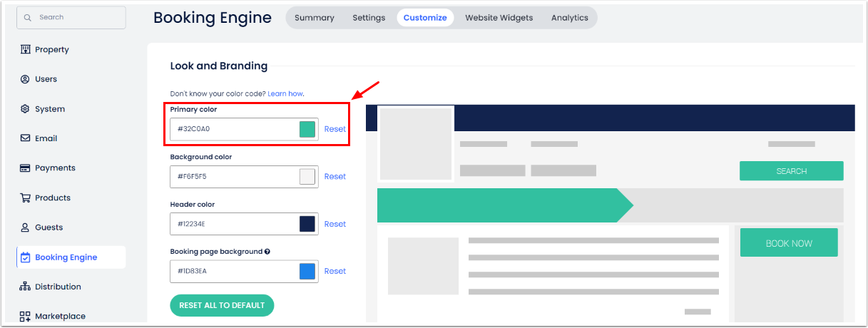Go to the Analytics tab
868x328 pixels.
click(x=569, y=18)
